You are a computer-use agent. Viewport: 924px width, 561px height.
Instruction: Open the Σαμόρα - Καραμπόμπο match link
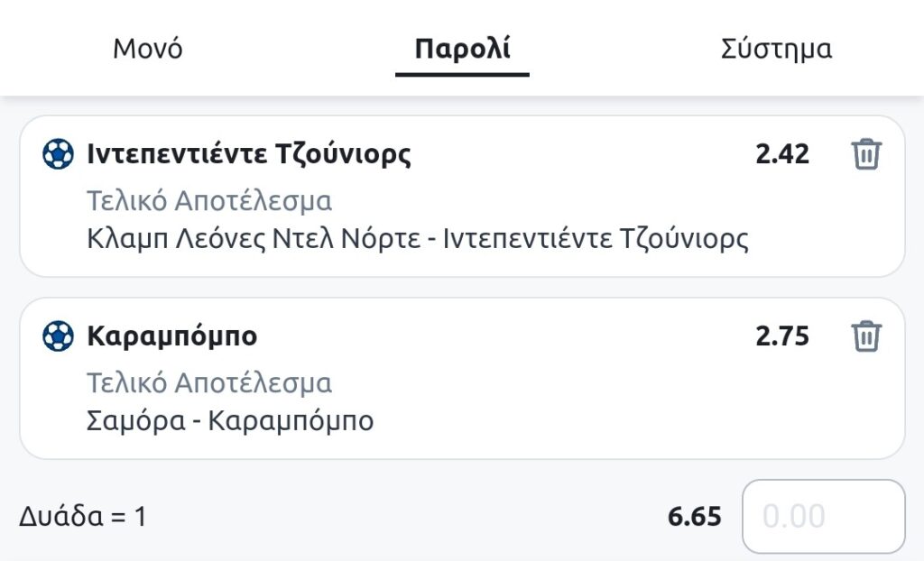[230, 420]
